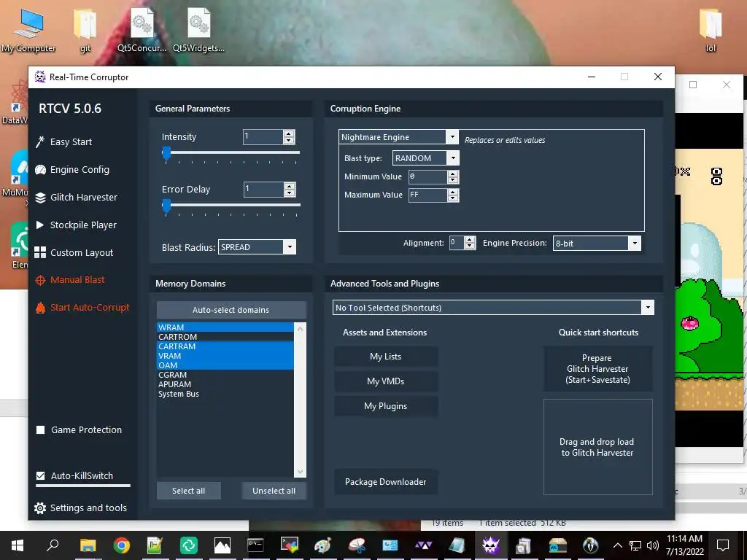This screenshot has height=560, width=747.
Task: Click Drag and drop load to Glitch Harvester area
Action: [598, 447]
